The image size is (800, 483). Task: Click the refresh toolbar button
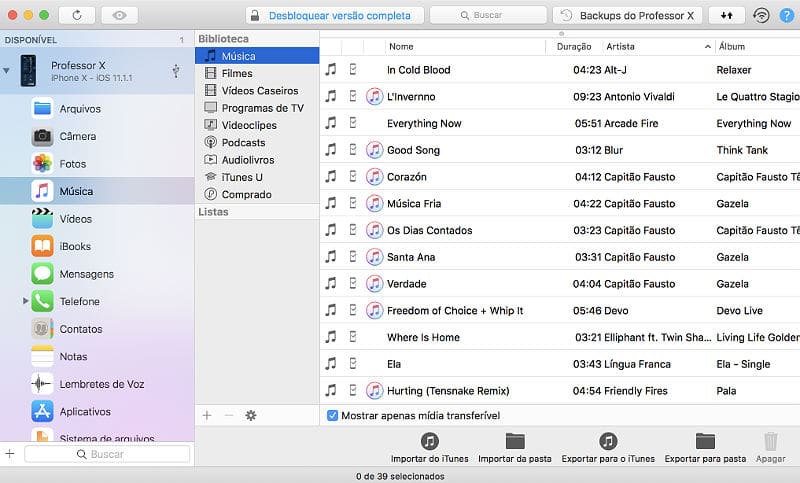(77, 15)
